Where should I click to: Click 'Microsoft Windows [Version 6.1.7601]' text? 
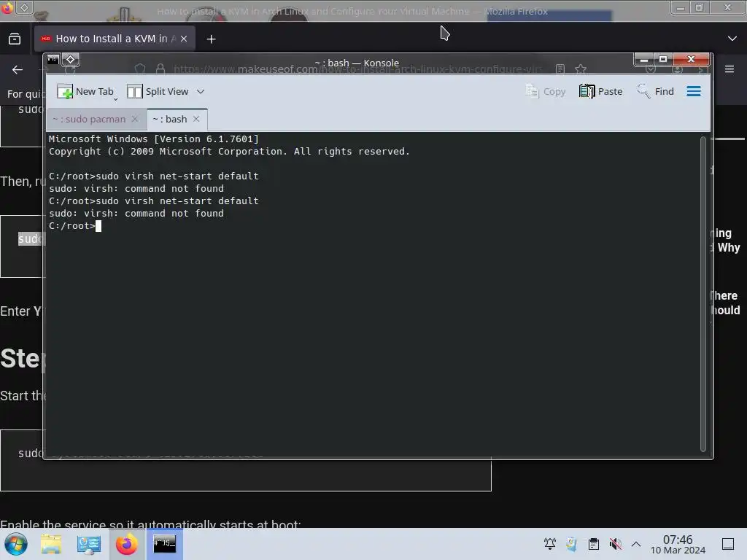[153, 139]
